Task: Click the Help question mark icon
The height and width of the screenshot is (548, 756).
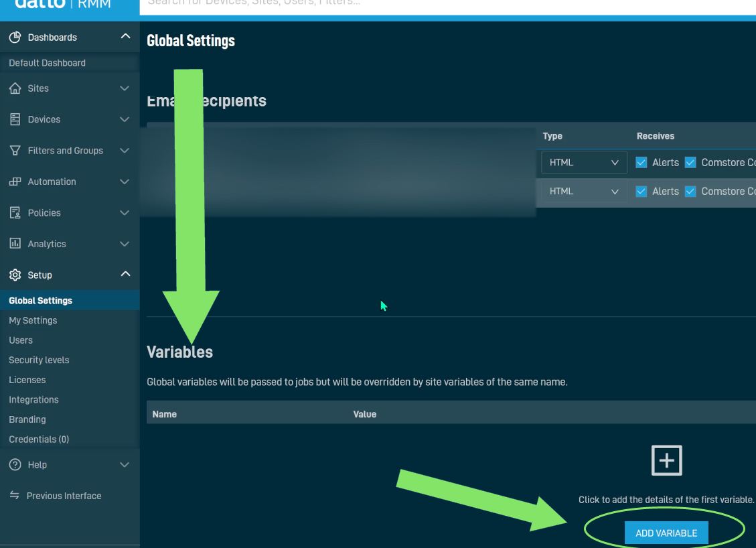Action: click(x=15, y=464)
